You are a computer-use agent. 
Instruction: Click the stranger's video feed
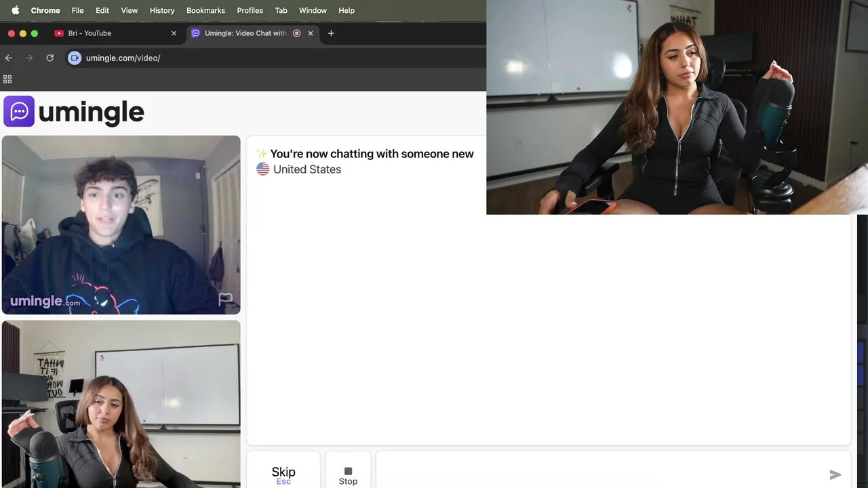[x=121, y=225]
